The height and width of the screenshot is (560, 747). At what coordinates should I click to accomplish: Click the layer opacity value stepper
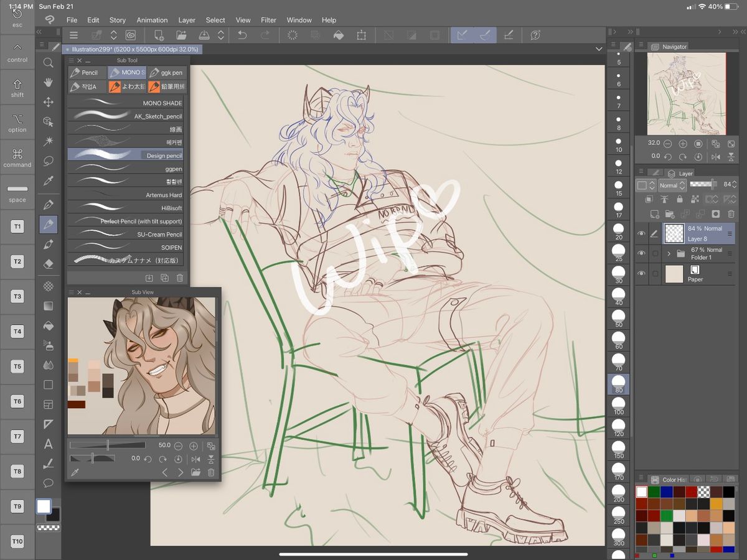click(x=735, y=185)
